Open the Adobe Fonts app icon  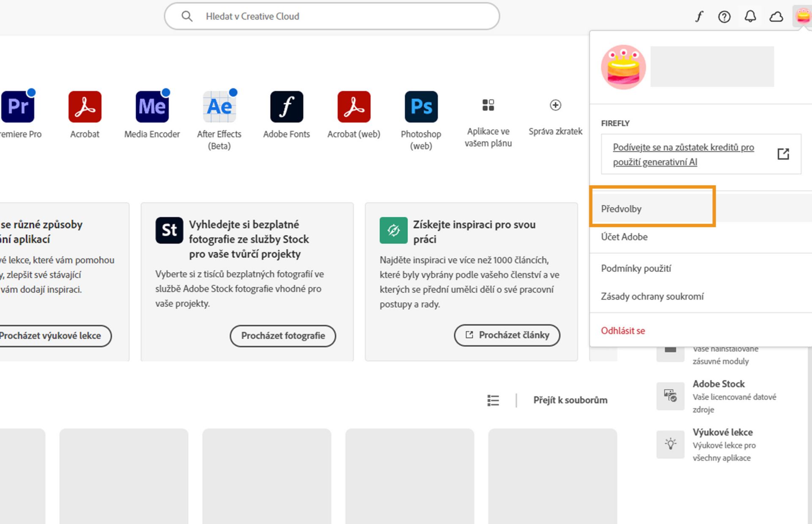tap(286, 106)
